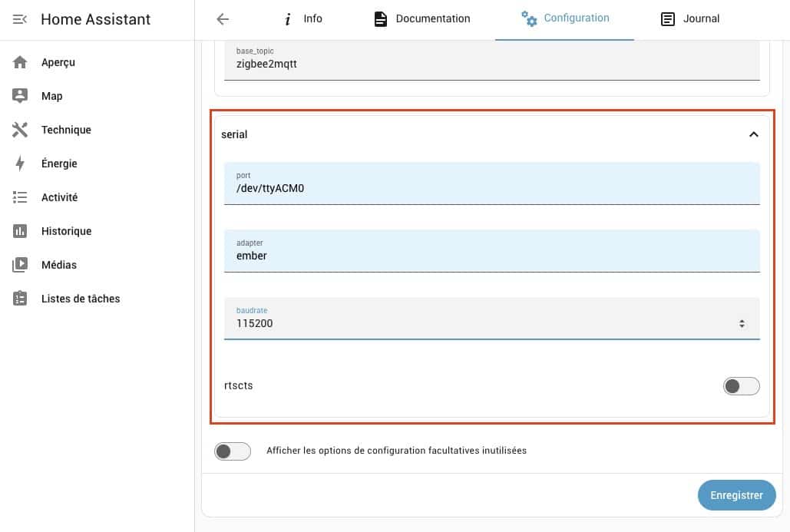Go back with the left arrow
Screen dimensions: 790x532
(223, 19)
